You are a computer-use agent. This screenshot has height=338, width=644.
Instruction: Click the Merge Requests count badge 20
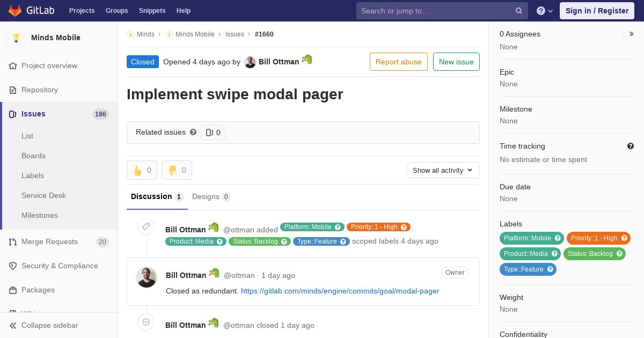pyautogui.click(x=103, y=242)
